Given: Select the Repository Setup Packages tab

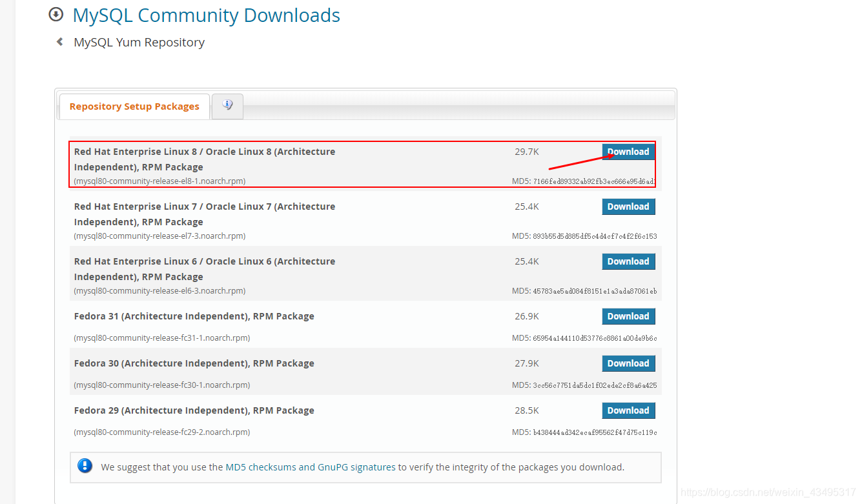Looking at the screenshot, I should click(134, 106).
